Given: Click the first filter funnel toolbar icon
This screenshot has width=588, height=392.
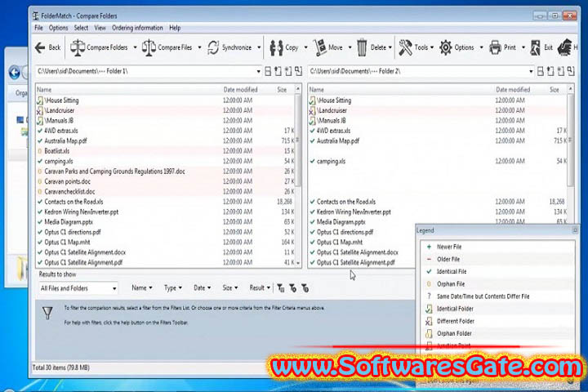Looking at the screenshot, I should (x=280, y=288).
